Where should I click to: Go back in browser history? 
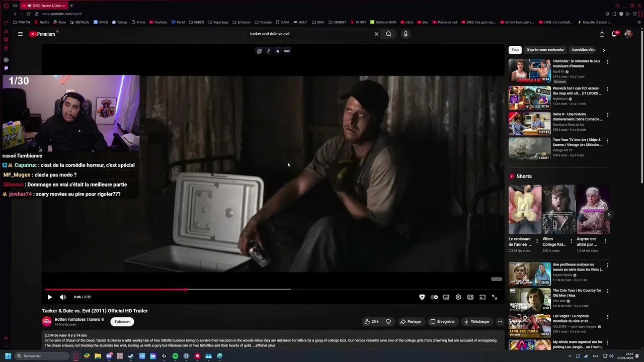pos(15,14)
